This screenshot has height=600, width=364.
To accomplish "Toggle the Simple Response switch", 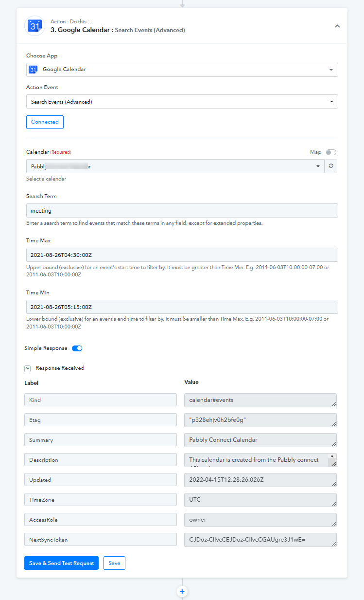I will [77, 348].
